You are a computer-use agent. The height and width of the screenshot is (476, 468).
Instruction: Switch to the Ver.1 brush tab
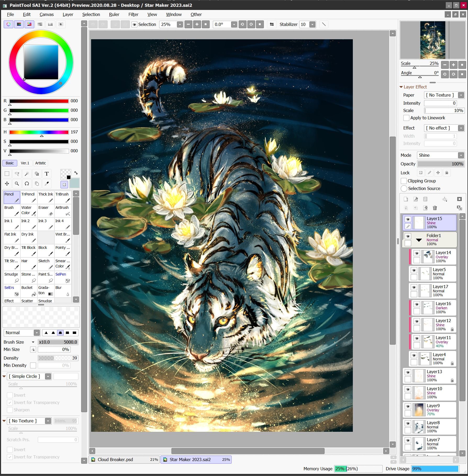[x=25, y=163]
